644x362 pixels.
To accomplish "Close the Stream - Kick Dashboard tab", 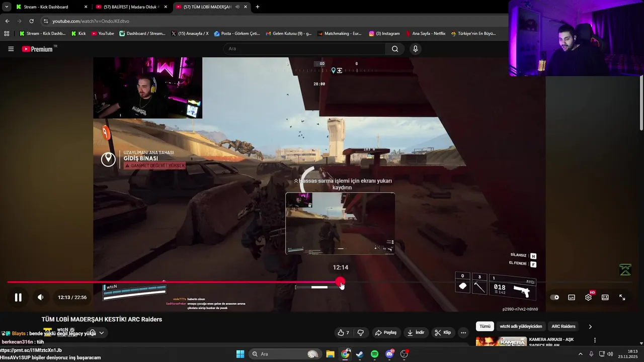I will click(86, 7).
